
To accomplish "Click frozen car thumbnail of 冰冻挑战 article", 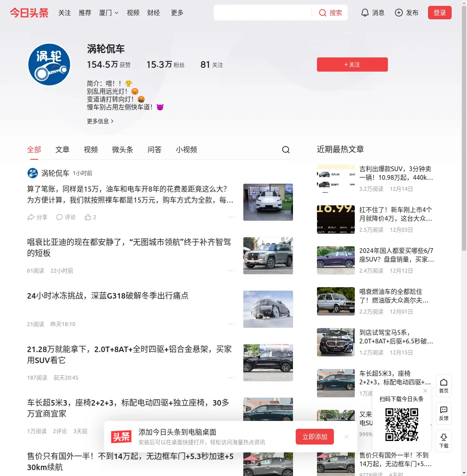I will pyautogui.click(x=268, y=309).
